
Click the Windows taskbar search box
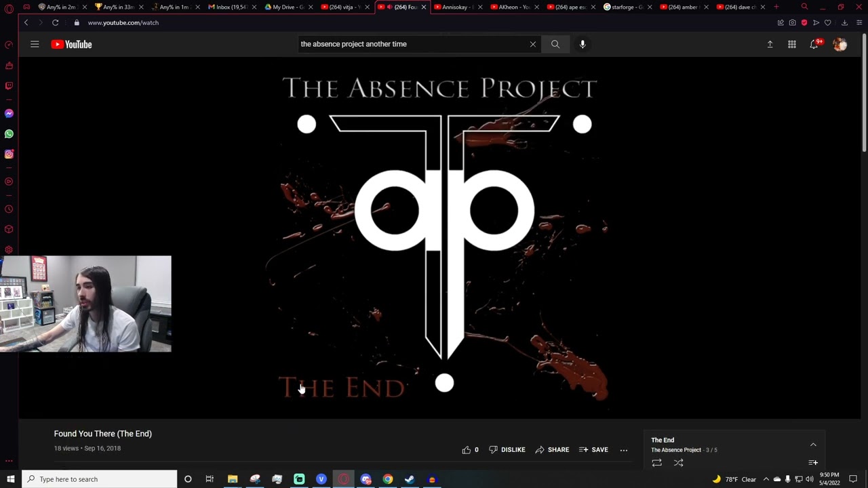[x=99, y=479]
